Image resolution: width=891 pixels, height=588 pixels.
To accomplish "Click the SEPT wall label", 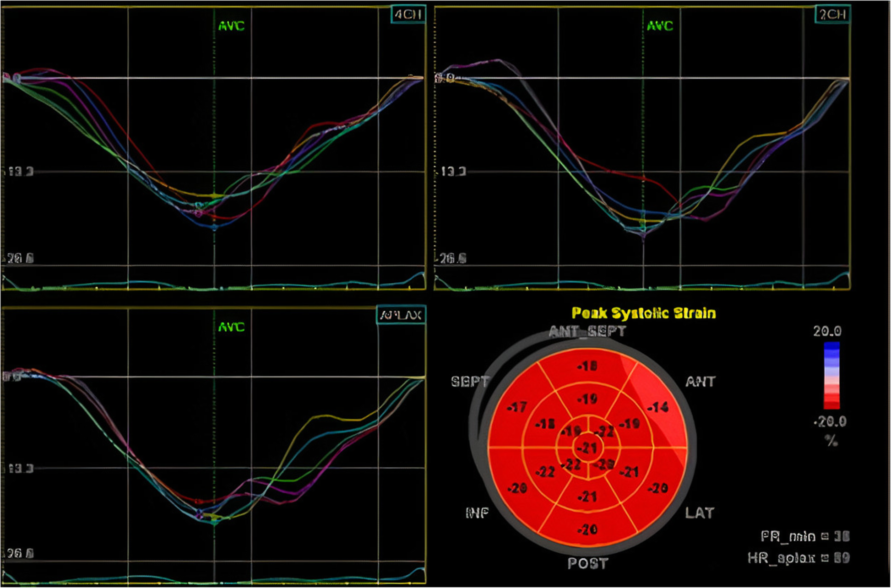I will click(470, 381).
